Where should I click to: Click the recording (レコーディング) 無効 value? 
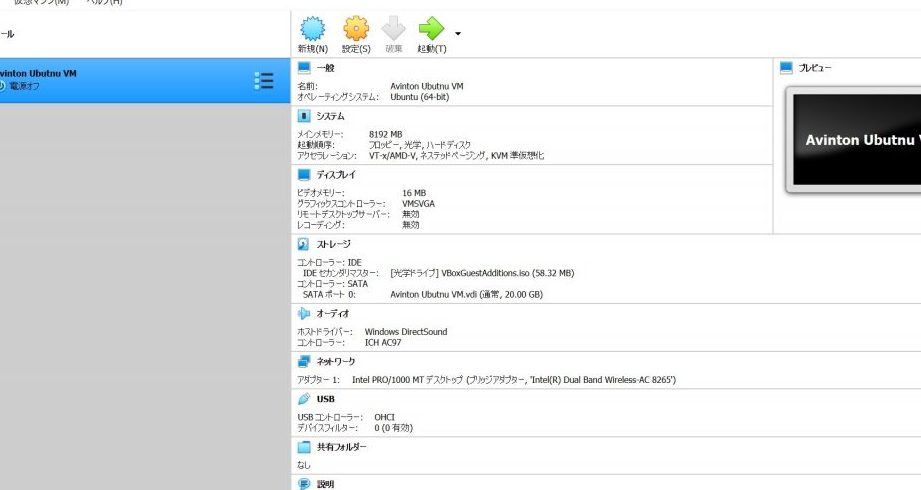(x=411, y=225)
